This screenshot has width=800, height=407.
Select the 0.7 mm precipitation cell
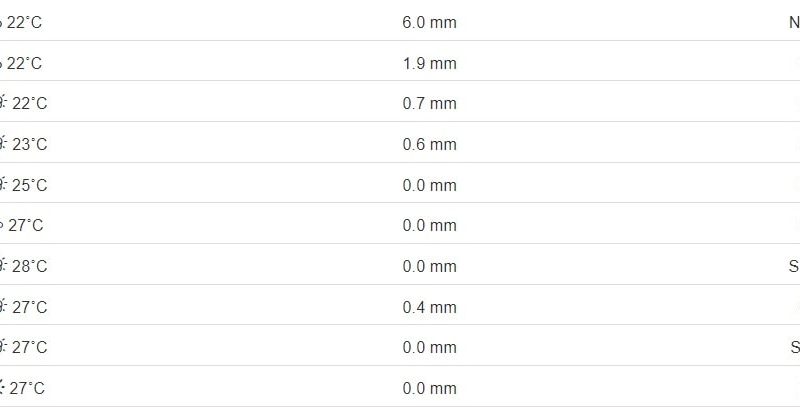point(429,103)
